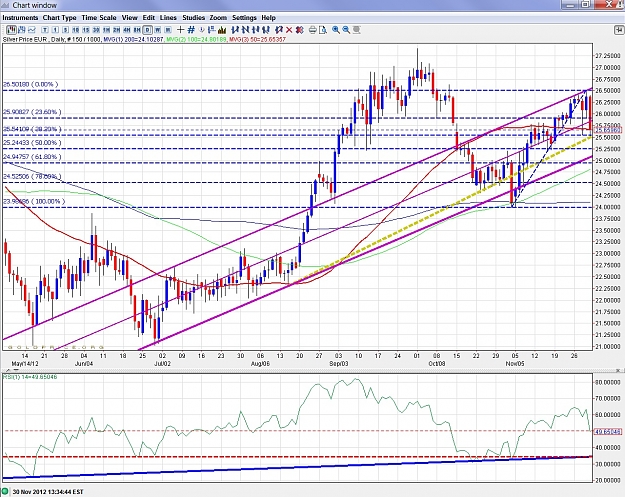
Task: Print the chart using printer icon
Action: [x=312, y=30]
